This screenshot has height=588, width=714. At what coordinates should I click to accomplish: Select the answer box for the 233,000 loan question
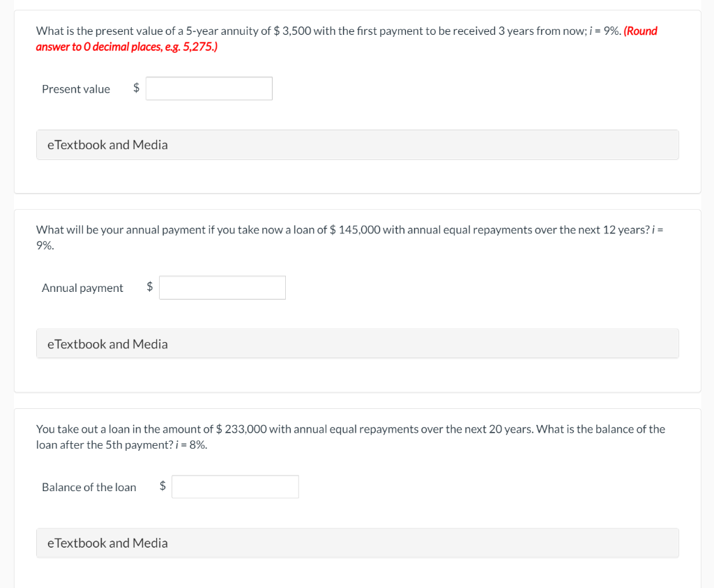235,486
